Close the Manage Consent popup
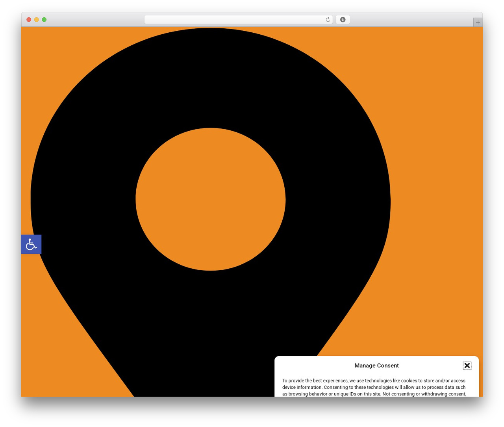 pyautogui.click(x=467, y=366)
